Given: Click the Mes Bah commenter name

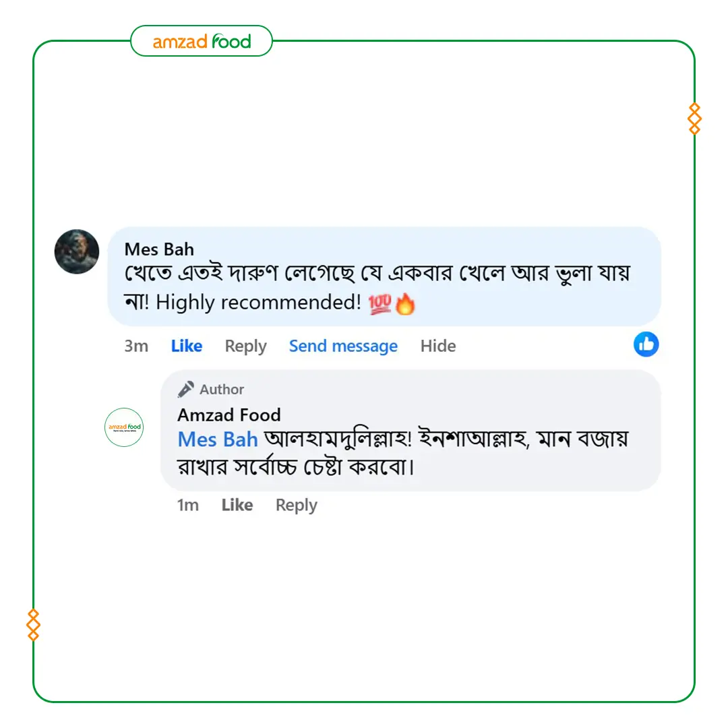Looking at the screenshot, I should 159,249.
